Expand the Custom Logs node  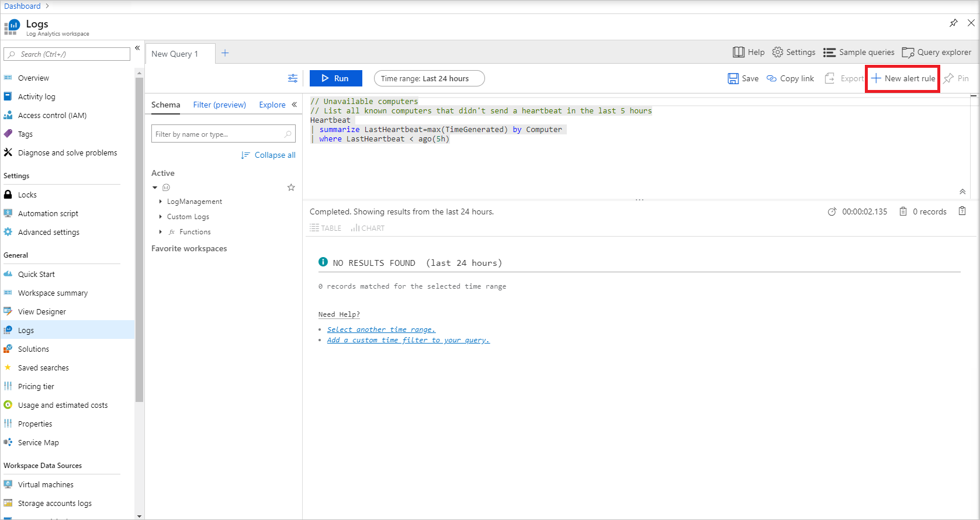tap(161, 217)
